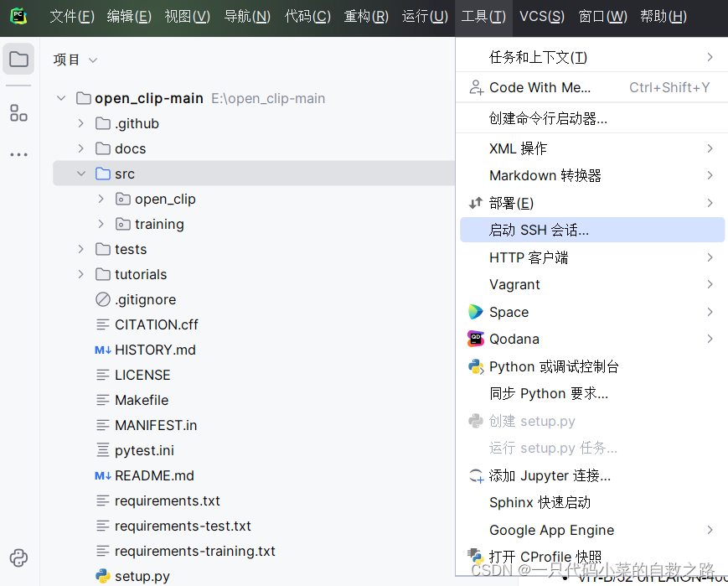This screenshot has width=728, height=586.
Task: Select requirements-training.txt in project tree
Action: point(195,551)
